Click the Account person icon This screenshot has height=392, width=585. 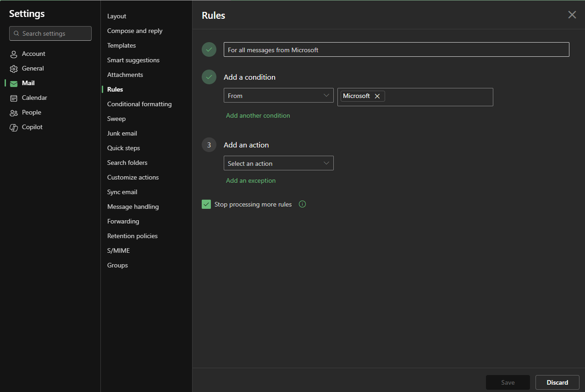(14, 54)
